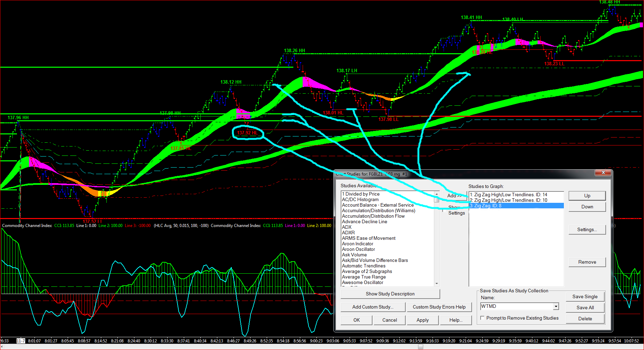This screenshot has height=350, width=644.
Task: Open Settings for the selected study
Action: (x=587, y=229)
